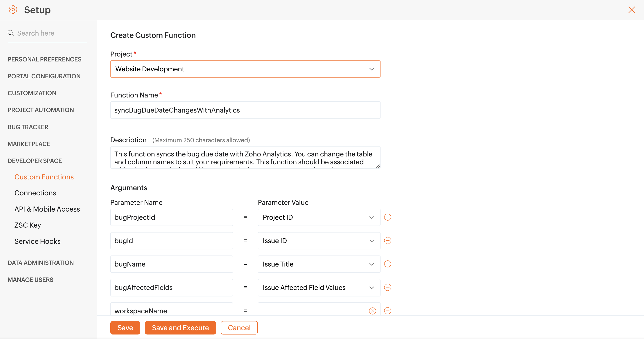
Task: Open Issue Affected Field Values dropdown
Action: tap(319, 287)
